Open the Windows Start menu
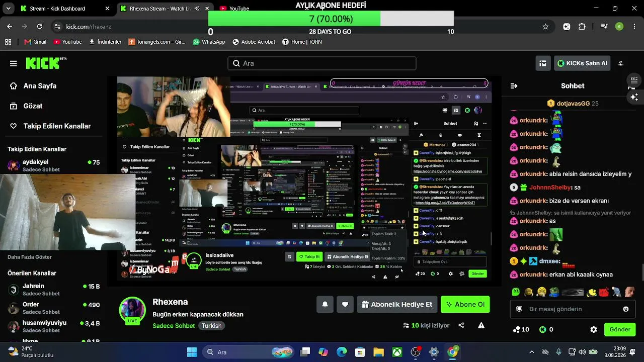The height and width of the screenshot is (362, 644). [192, 352]
